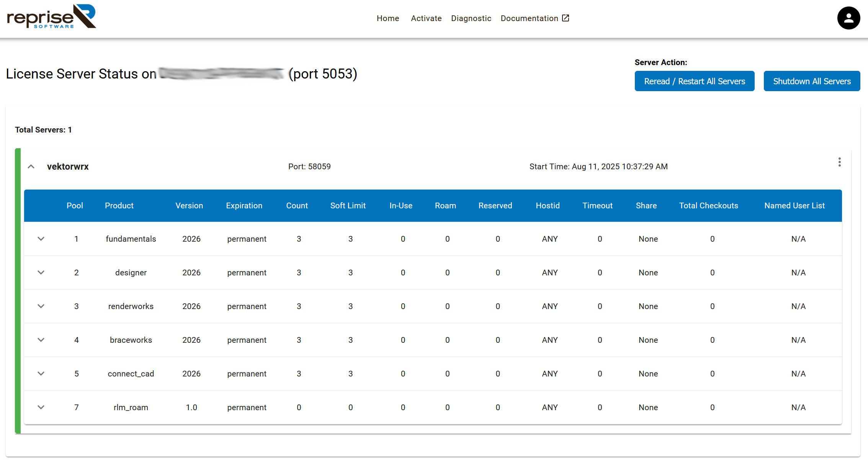The width and height of the screenshot is (868, 468).
Task: Open the user account profile icon
Action: 848,18
